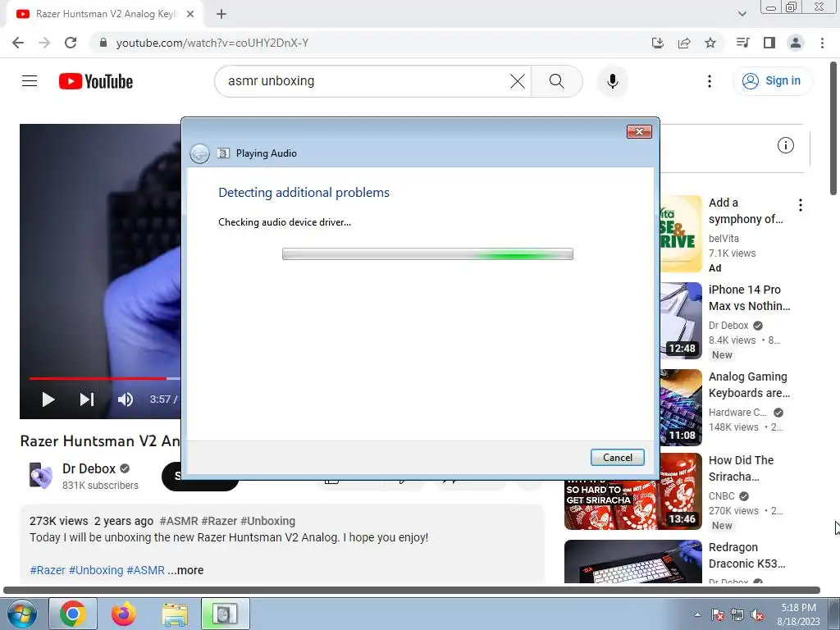Expand the tab search dropdown arrow
This screenshot has height=630, width=840.
point(742,14)
